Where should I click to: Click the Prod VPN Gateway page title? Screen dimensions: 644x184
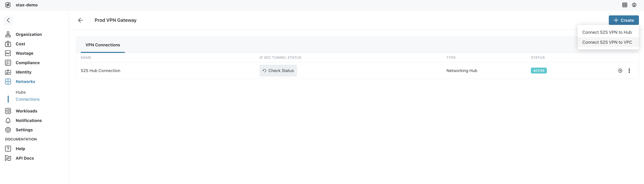coord(115,20)
